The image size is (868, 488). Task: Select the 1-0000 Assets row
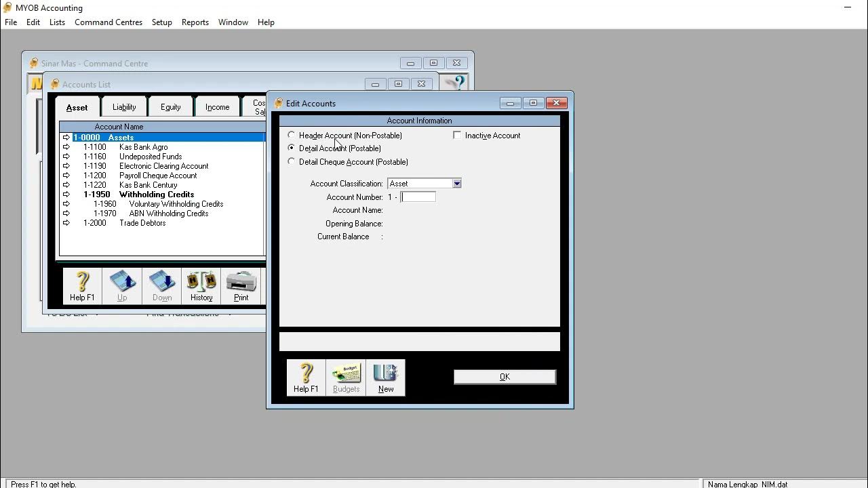163,138
